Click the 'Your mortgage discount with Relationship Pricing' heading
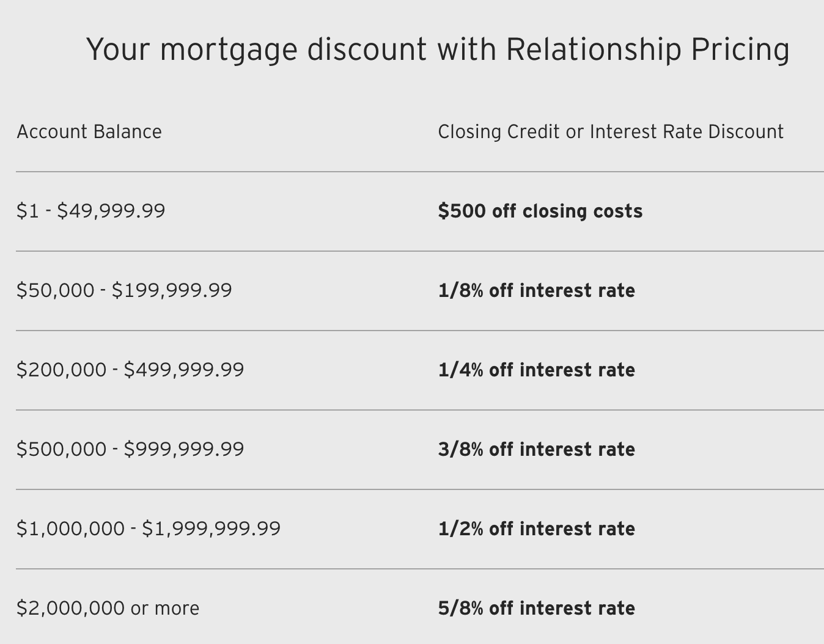The width and height of the screenshot is (824, 644). tap(438, 49)
